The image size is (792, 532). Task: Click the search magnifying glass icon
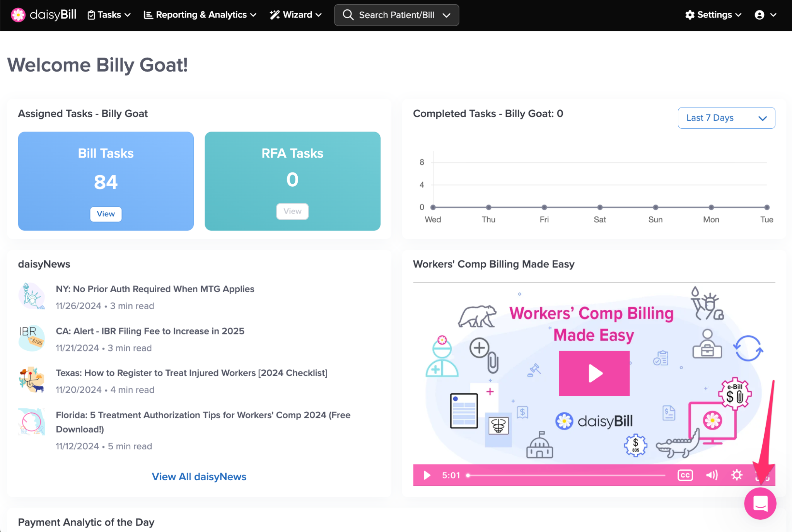348,15
